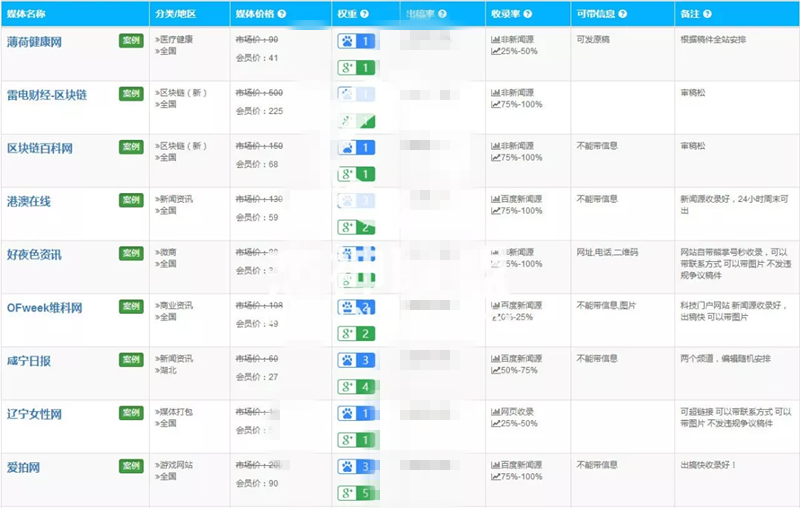Click remark 审稿松 in 雷电财经-区块链 row

[x=692, y=92]
